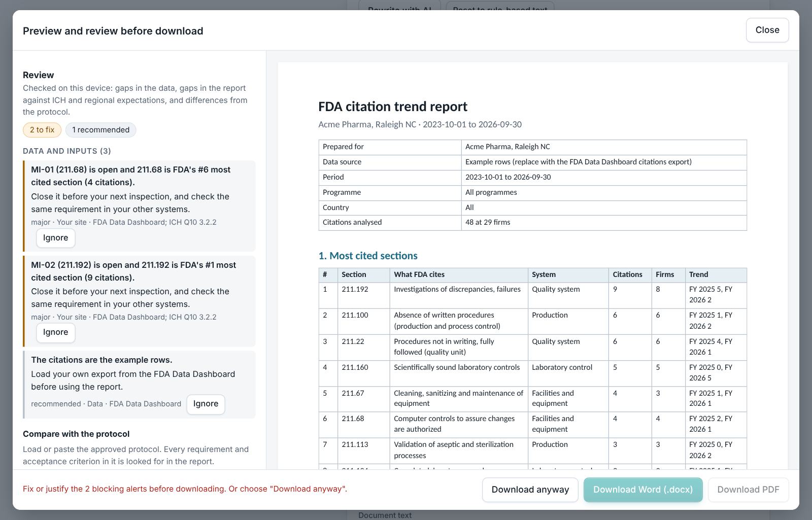Click 'Compare with the protocol' heading

tap(76, 434)
